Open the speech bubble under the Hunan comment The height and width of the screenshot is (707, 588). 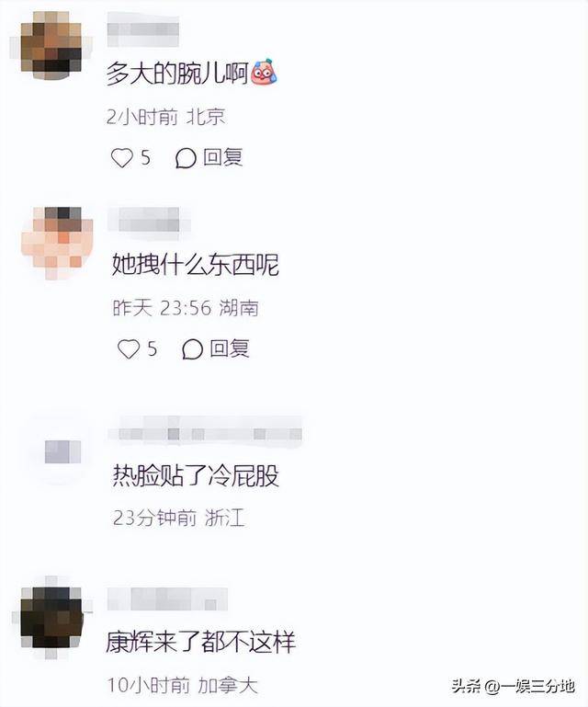(x=192, y=349)
